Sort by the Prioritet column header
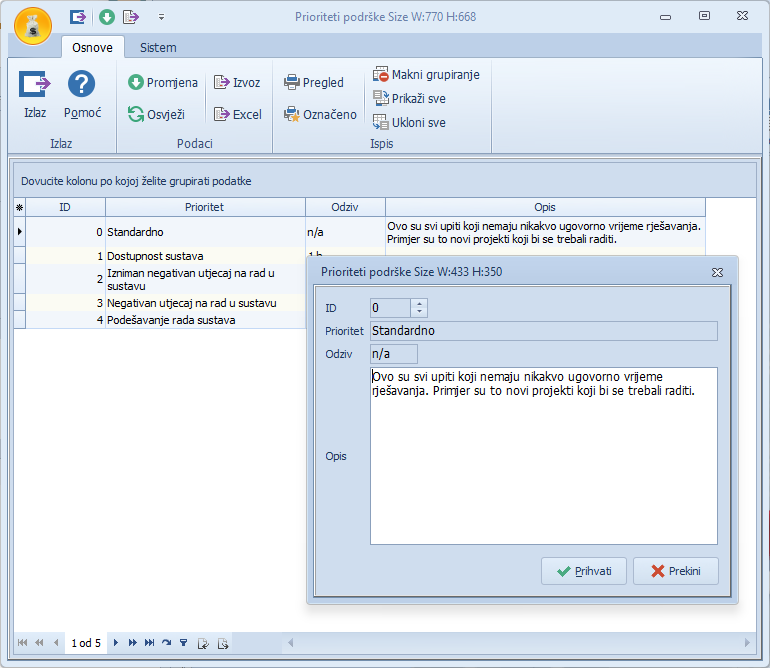This screenshot has height=668, width=770. tap(204, 207)
